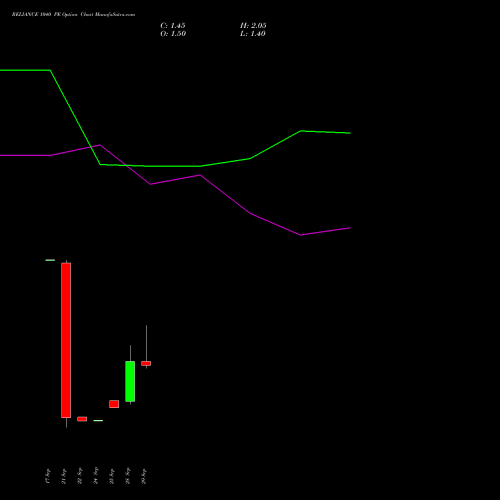Image resolution: width=500 pixels, height=500 pixels.
Task: Click the 21 Sep date label
Action: 63,476
